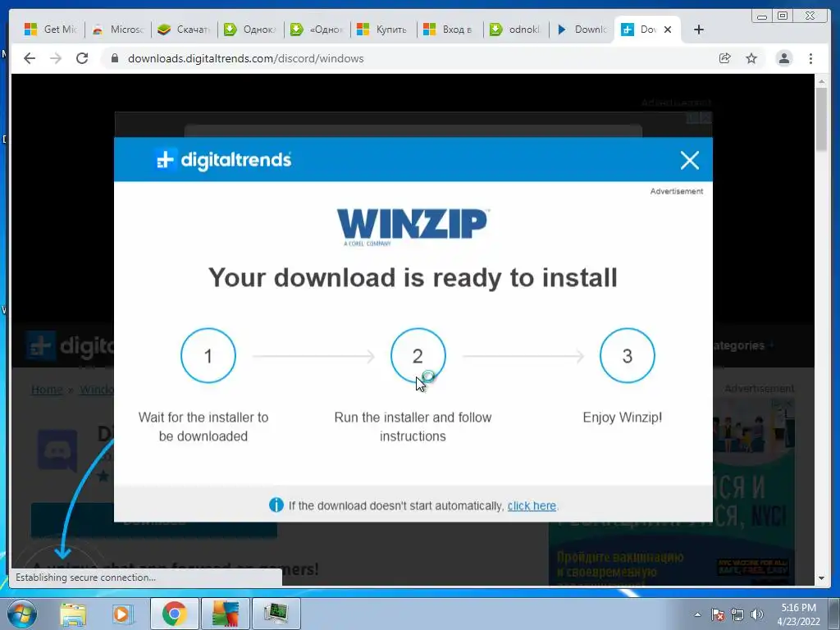This screenshot has height=630, width=840.
Task: Click the page vertical scrollbar
Action: coord(821,119)
